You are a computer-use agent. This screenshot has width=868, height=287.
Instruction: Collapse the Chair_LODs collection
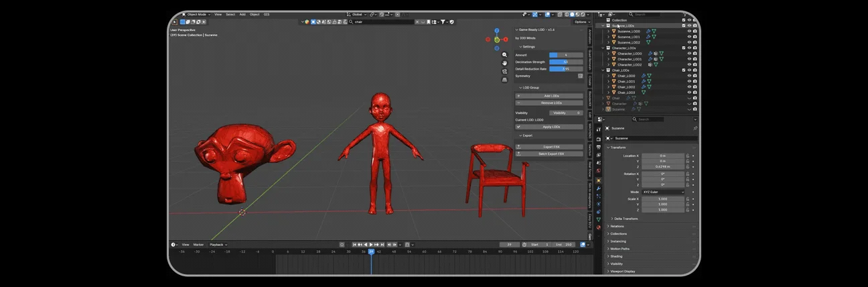point(603,70)
